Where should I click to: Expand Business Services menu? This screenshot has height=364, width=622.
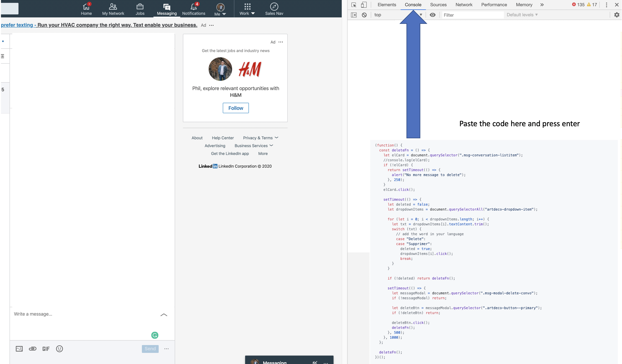(x=254, y=146)
